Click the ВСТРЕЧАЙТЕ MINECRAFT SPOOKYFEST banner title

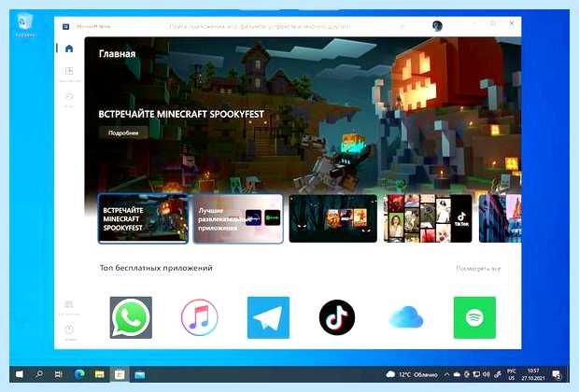[181, 114]
